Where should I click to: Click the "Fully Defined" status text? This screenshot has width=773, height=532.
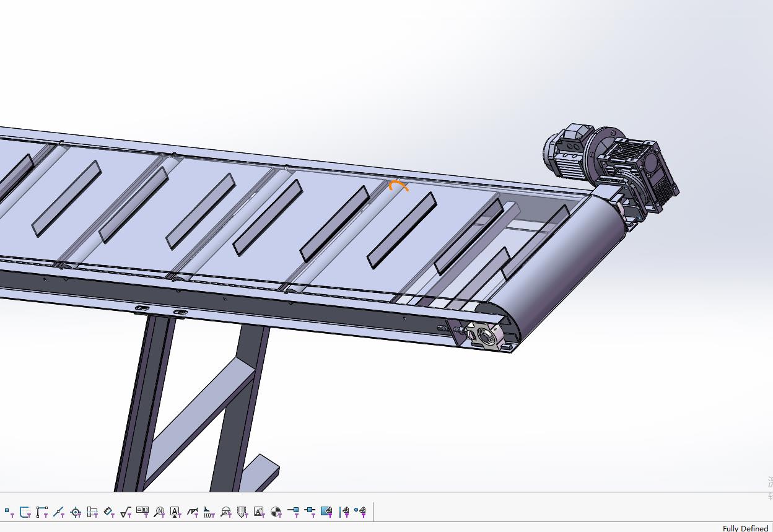745,528
